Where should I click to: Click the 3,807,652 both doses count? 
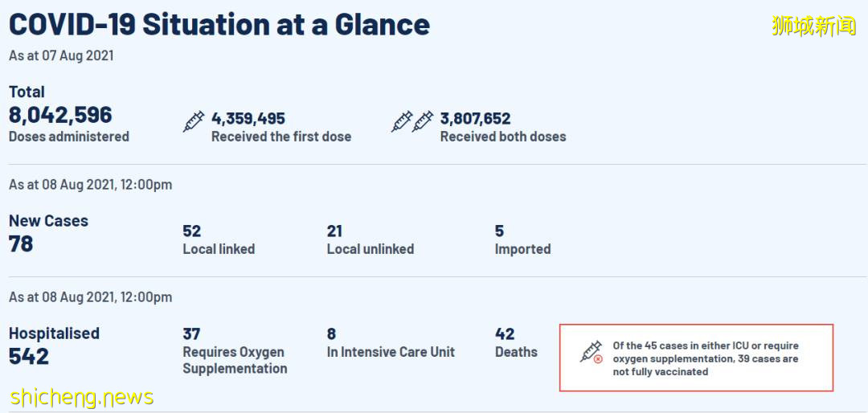click(475, 119)
